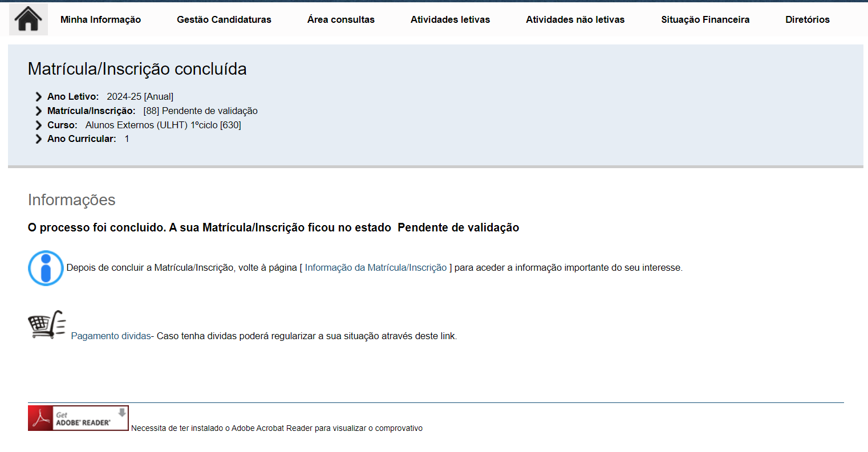Open the Área consultas menu
This screenshot has height=452, width=868.
click(341, 19)
